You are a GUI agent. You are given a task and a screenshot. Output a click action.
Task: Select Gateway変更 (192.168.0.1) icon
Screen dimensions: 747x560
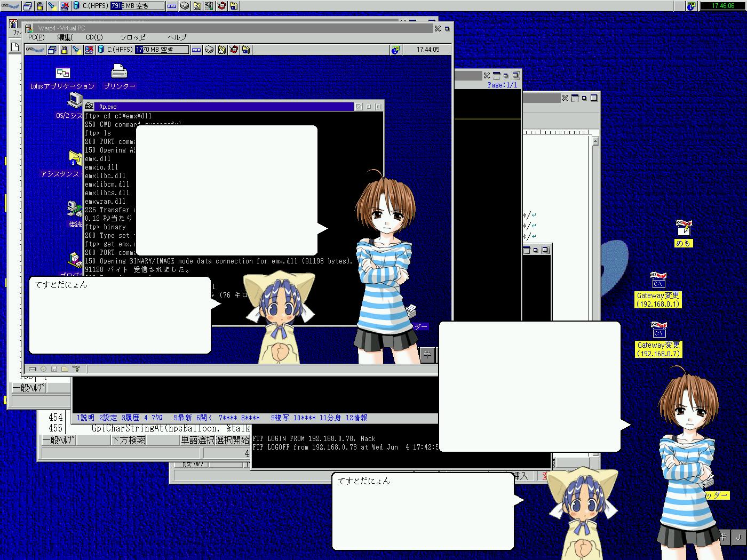point(658,290)
